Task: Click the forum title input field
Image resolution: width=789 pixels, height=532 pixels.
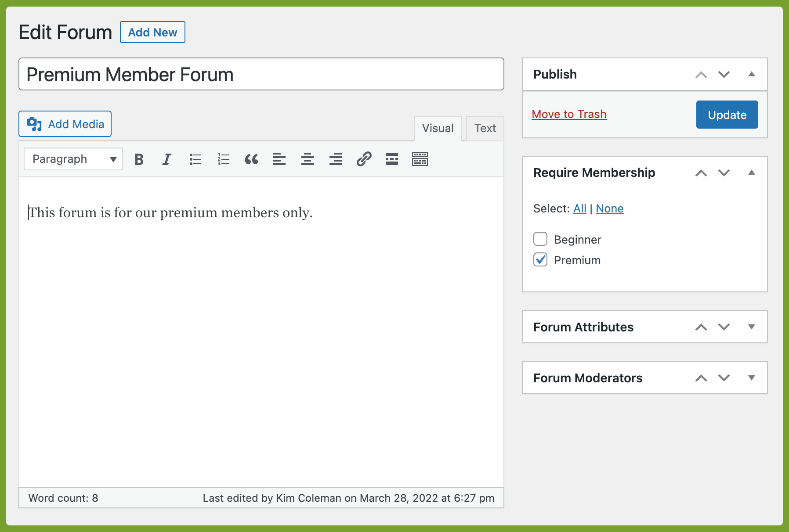Action: click(x=261, y=74)
